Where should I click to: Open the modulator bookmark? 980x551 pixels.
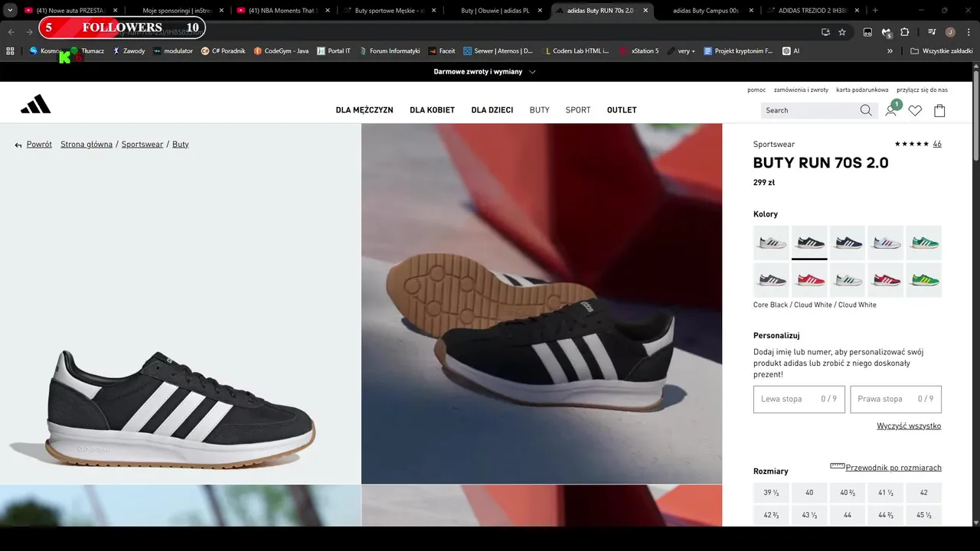point(172,51)
